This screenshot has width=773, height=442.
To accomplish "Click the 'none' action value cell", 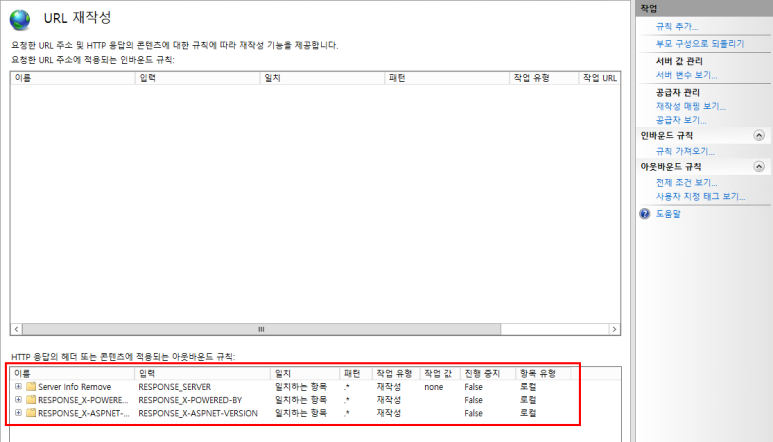I will tap(434, 387).
